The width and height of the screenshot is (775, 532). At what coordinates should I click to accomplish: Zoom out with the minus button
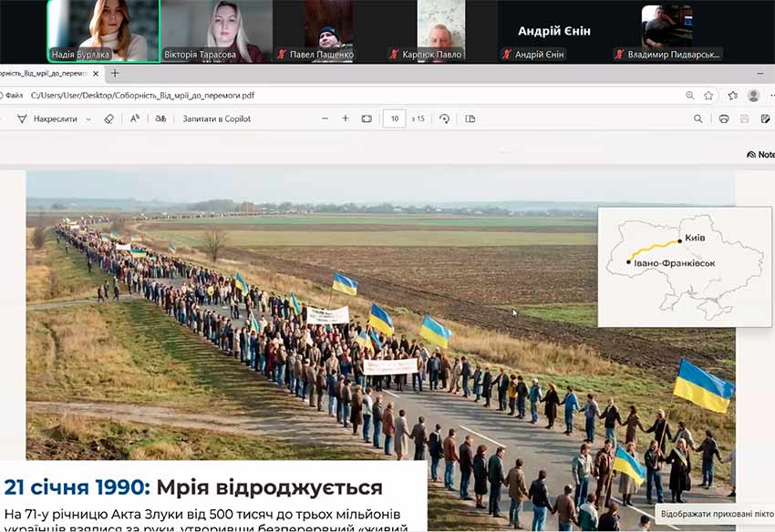click(325, 118)
